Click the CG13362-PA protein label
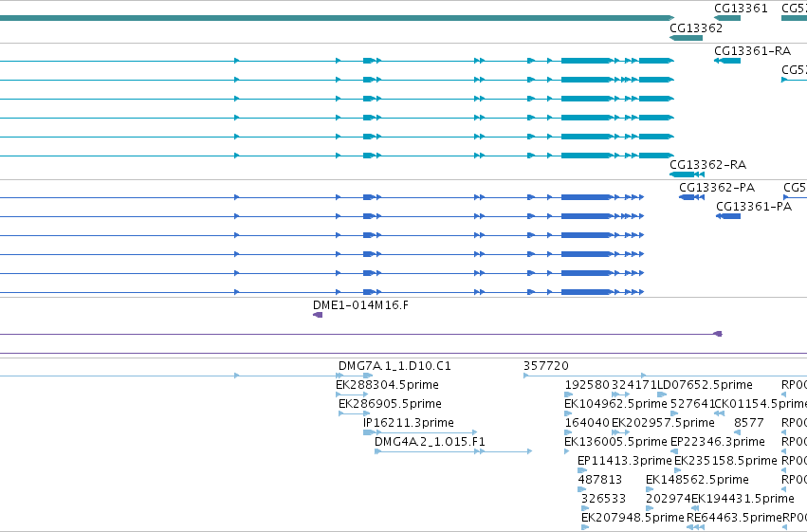Viewport: 807px width, 532px height. 717,187
